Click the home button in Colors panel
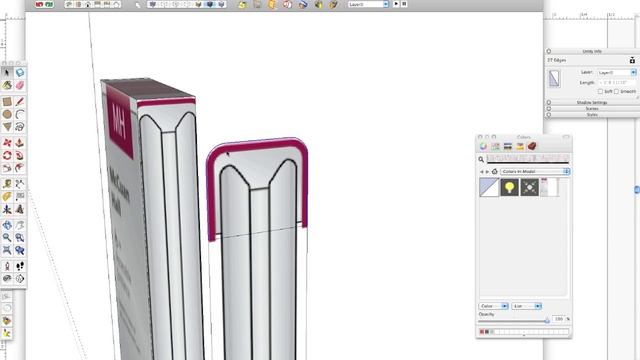640x360 pixels. click(x=495, y=171)
